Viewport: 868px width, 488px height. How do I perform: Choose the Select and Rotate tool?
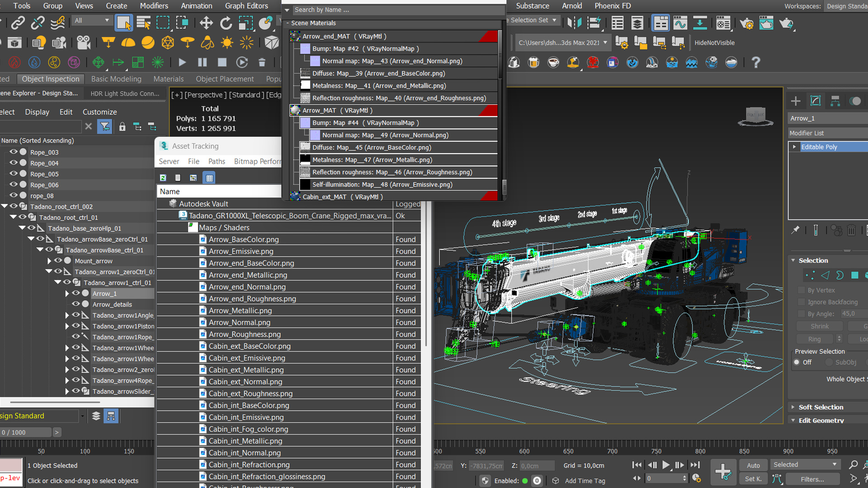[x=226, y=23]
